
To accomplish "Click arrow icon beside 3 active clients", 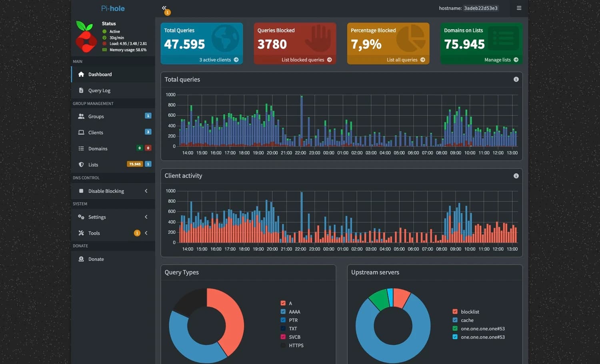I will click(236, 60).
